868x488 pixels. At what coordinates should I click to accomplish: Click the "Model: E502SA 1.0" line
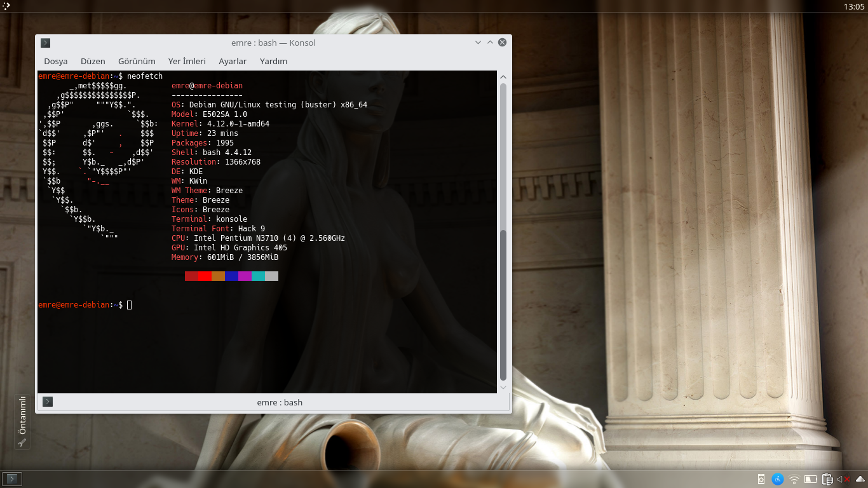tap(210, 114)
